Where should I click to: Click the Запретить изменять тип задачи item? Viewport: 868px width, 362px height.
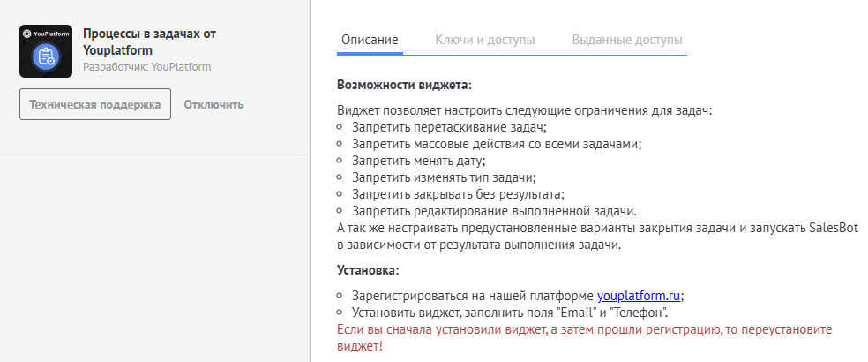click(x=444, y=177)
